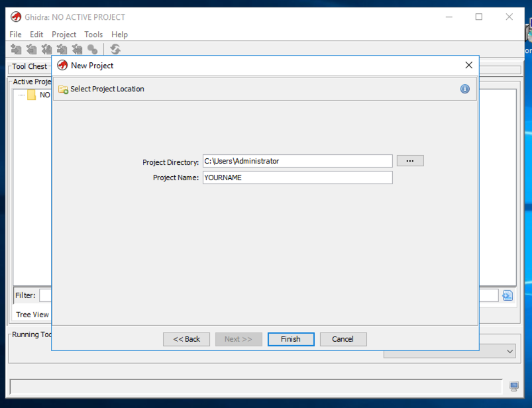This screenshot has height=408, width=532.
Task: Maximize the Ghidra main window
Action: coord(479,17)
